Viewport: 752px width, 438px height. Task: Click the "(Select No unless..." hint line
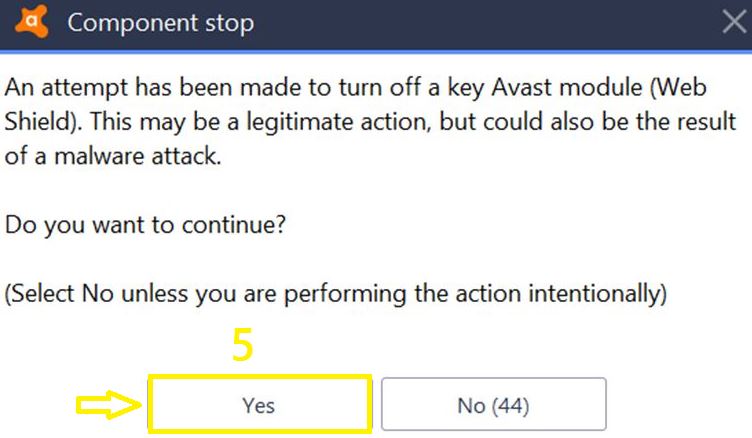click(x=335, y=294)
